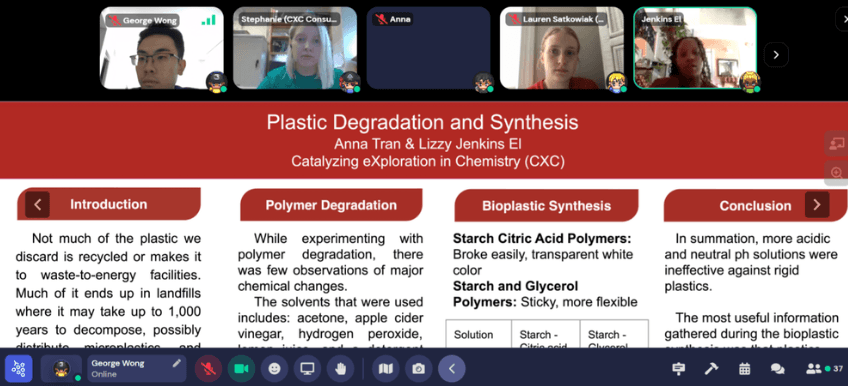Click the Introduction section header
The width and height of the screenshot is (848, 386).
click(109, 204)
